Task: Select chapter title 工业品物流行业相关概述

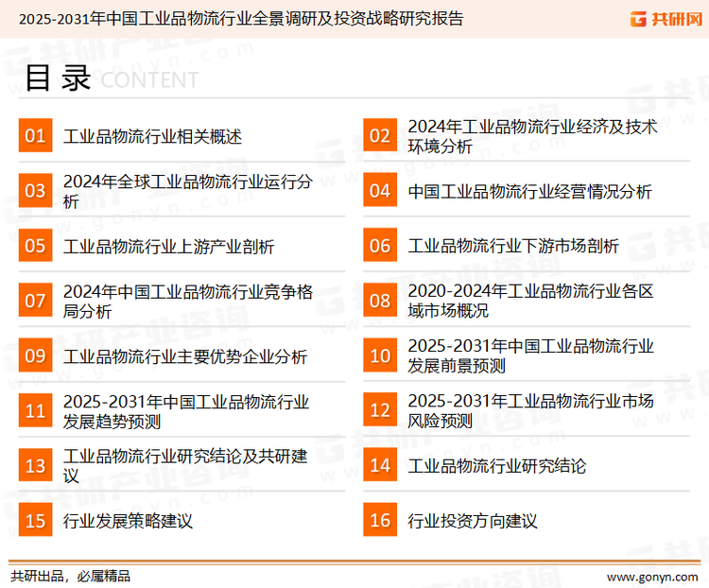Action: point(152,136)
